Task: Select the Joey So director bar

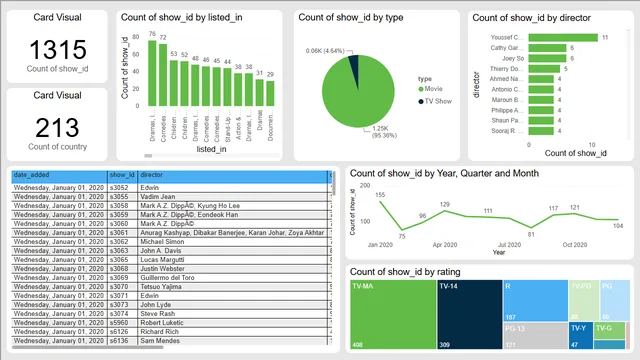Action: [x=547, y=58]
